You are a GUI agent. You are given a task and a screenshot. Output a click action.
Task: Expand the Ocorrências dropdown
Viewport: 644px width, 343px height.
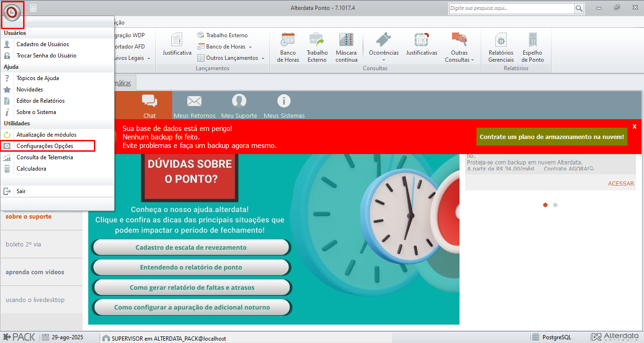(x=384, y=60)
